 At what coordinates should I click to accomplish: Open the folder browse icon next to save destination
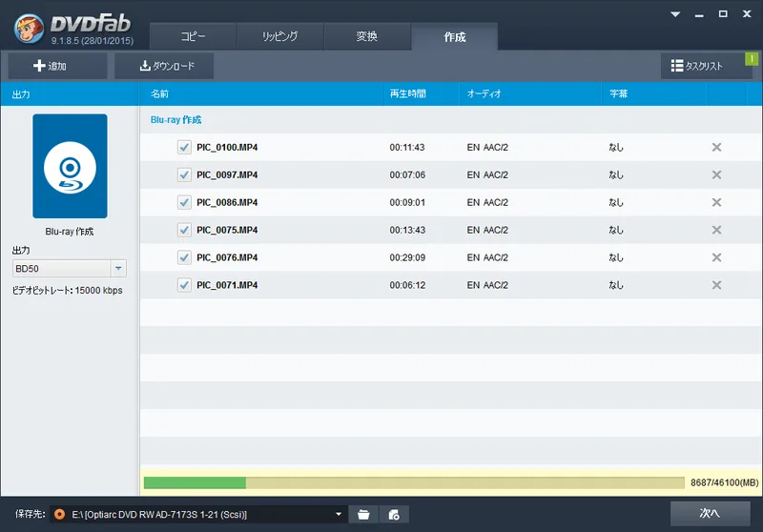pos(363,515)
